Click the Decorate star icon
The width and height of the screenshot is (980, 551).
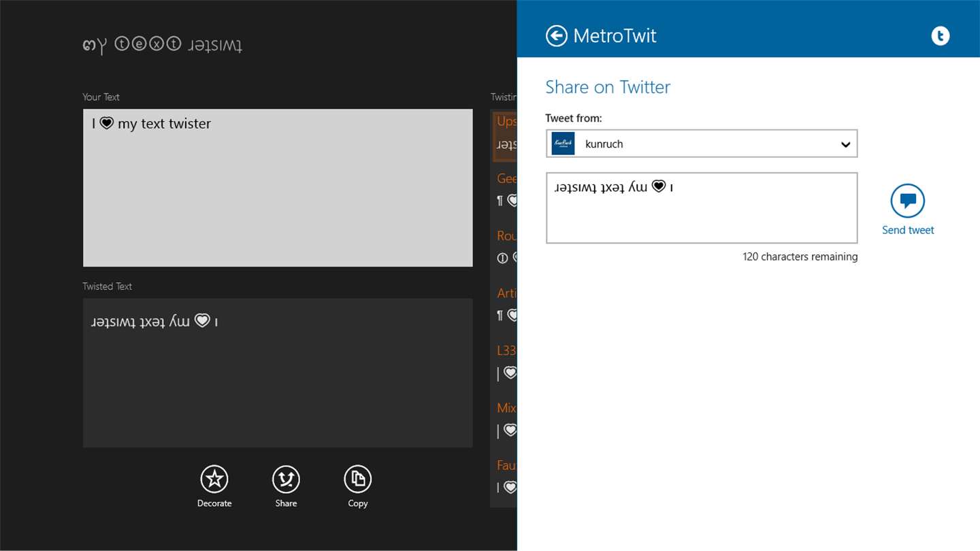214,479
